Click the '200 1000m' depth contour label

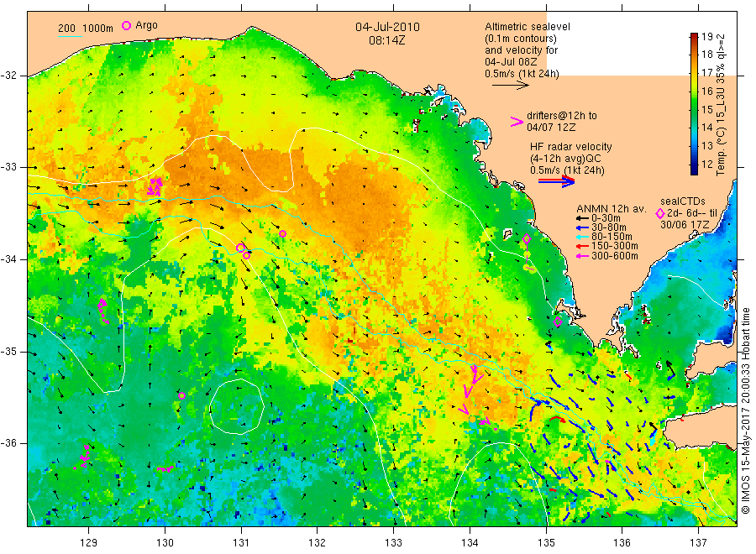(86, 29)
